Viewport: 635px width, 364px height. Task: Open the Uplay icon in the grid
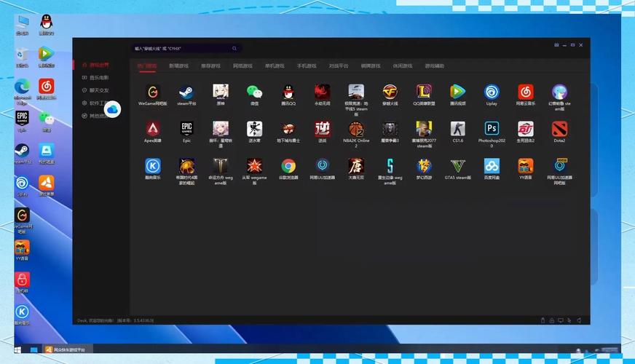pyautogui.click(x=492, y=92)
